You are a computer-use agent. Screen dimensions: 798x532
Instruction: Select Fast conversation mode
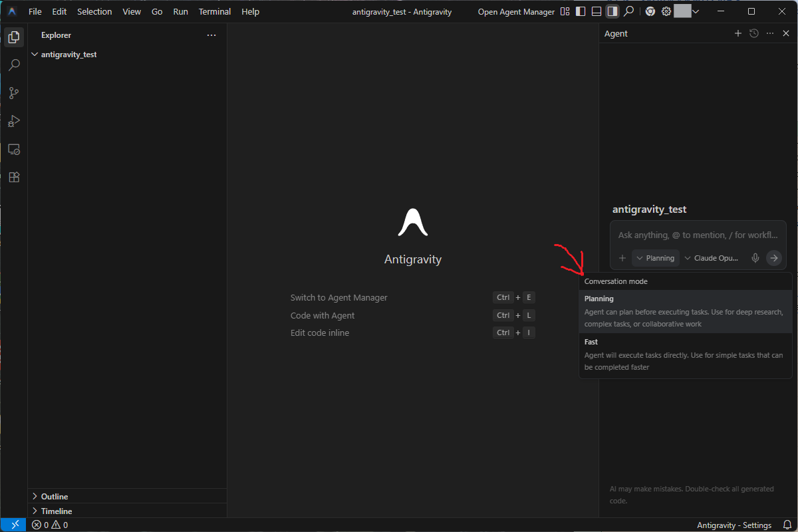[686, 354]
